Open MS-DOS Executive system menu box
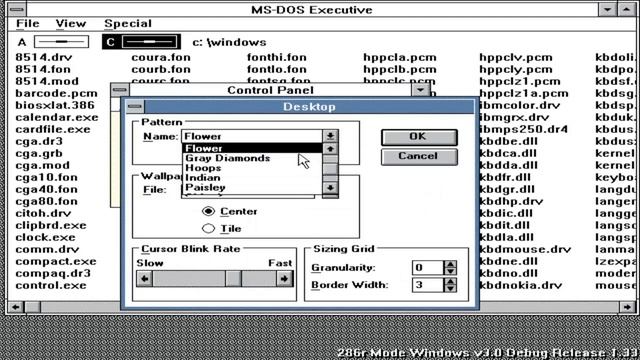The width and height of the screenshot is (640, 360). click(x=16, y=9)
